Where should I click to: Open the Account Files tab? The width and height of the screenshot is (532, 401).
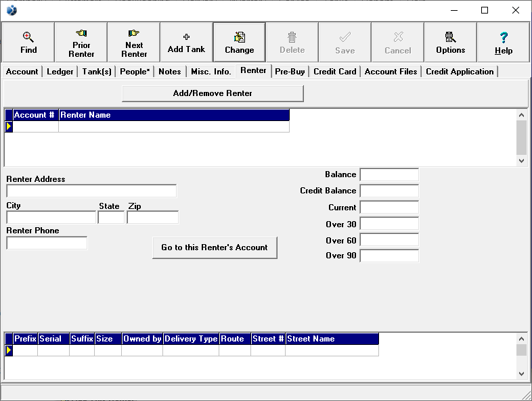[x=391, y=72]
